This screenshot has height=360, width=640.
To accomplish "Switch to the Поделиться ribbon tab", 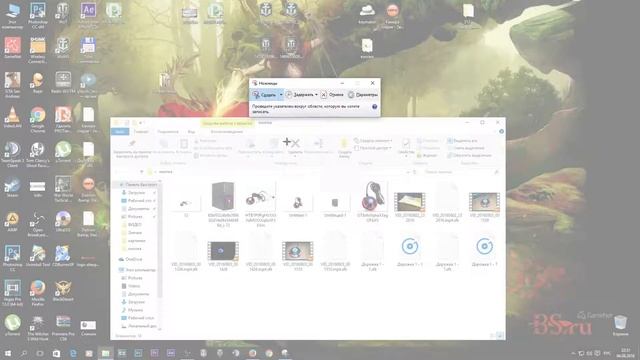I will (168, 132).
